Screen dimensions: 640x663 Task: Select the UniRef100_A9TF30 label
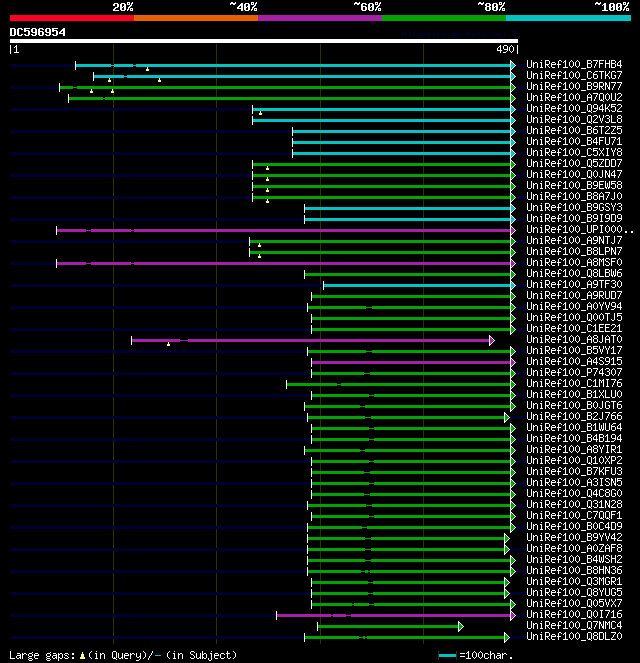click(574, 284)
